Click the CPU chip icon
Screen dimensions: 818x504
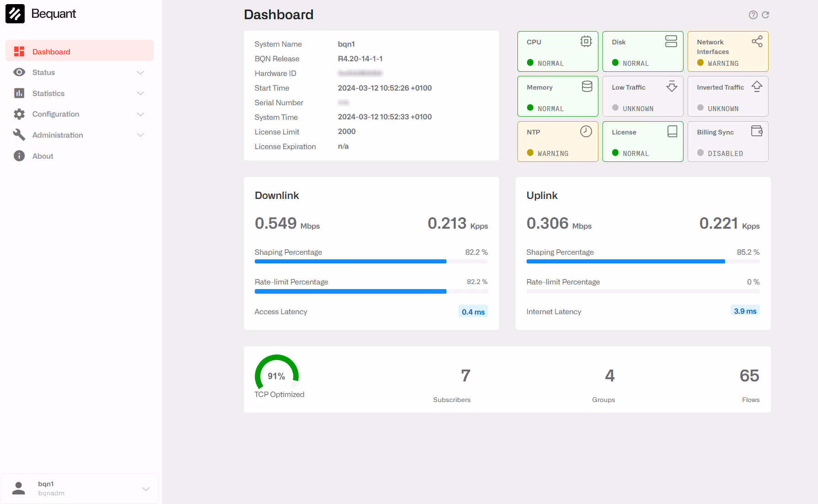[586, 42]
